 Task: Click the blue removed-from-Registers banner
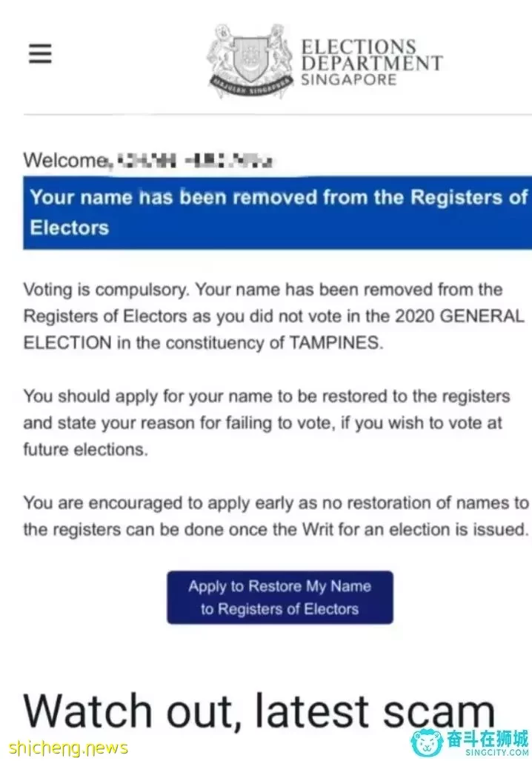pyautogui.click(x=277, y=213)
